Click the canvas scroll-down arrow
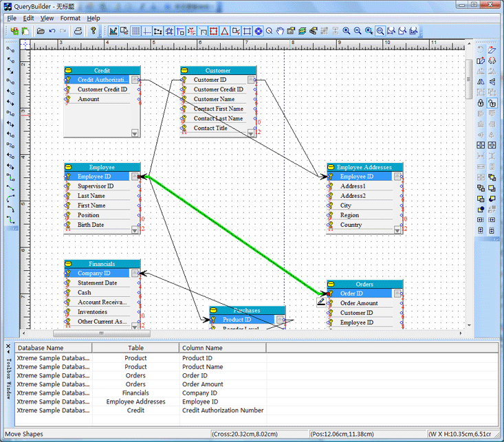The image size is (504, 442). (469, 325)
